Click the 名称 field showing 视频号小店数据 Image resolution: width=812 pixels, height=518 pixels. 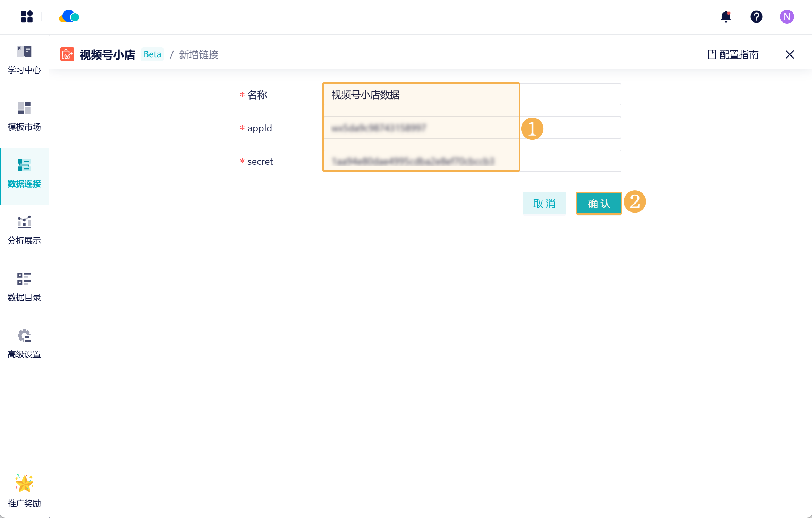421,95
